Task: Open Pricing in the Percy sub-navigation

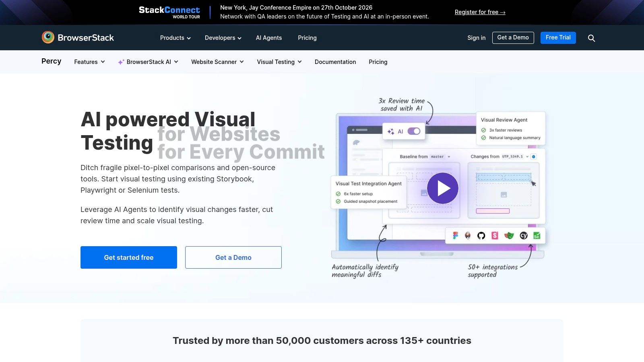Action: (378, 62)
